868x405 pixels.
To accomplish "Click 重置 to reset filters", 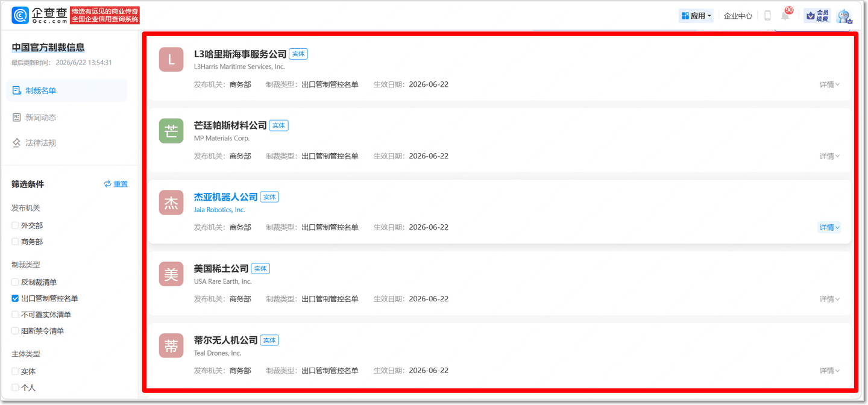I will [116, 184].
